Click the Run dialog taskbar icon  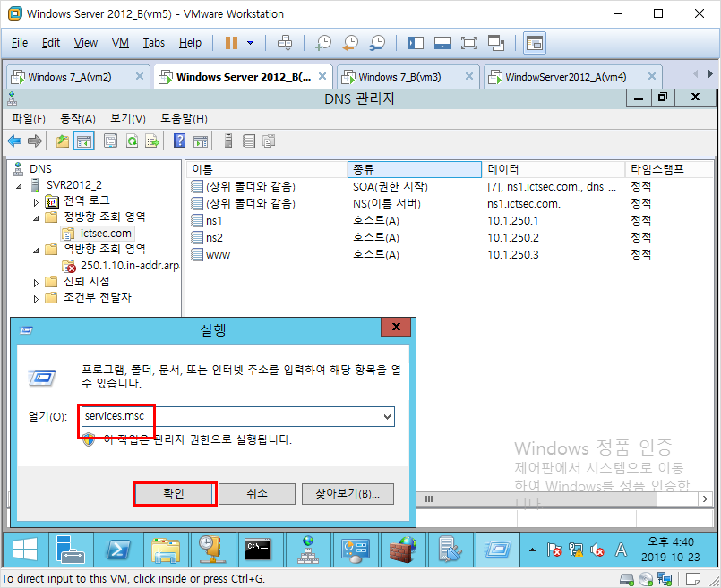tap(498, 550)
